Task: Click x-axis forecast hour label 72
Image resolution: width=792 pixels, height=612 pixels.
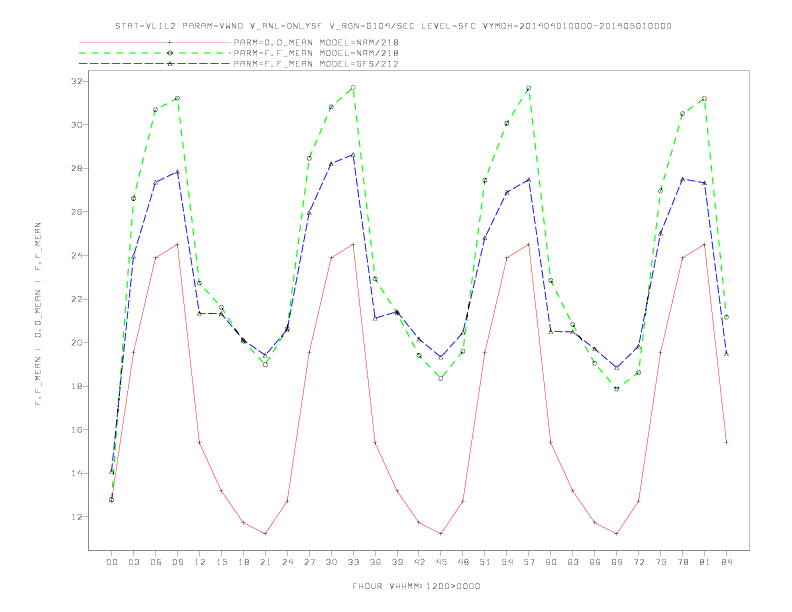Action: [638, 562]
